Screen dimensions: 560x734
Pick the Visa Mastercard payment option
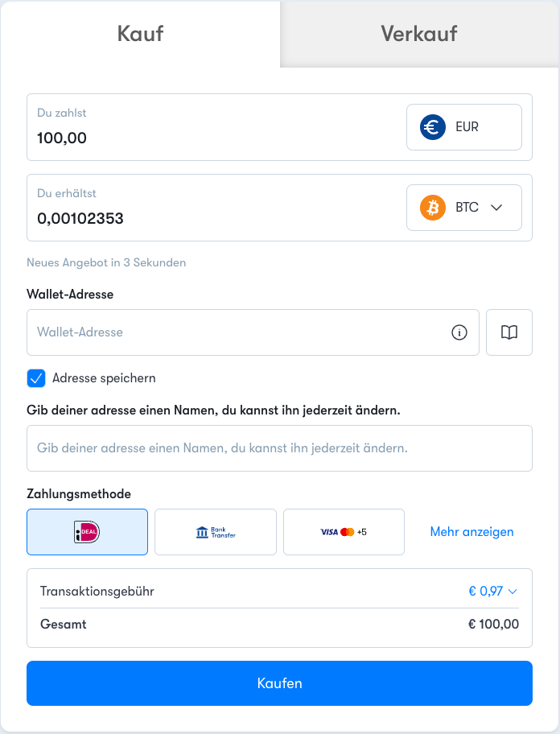pos(344,532)
